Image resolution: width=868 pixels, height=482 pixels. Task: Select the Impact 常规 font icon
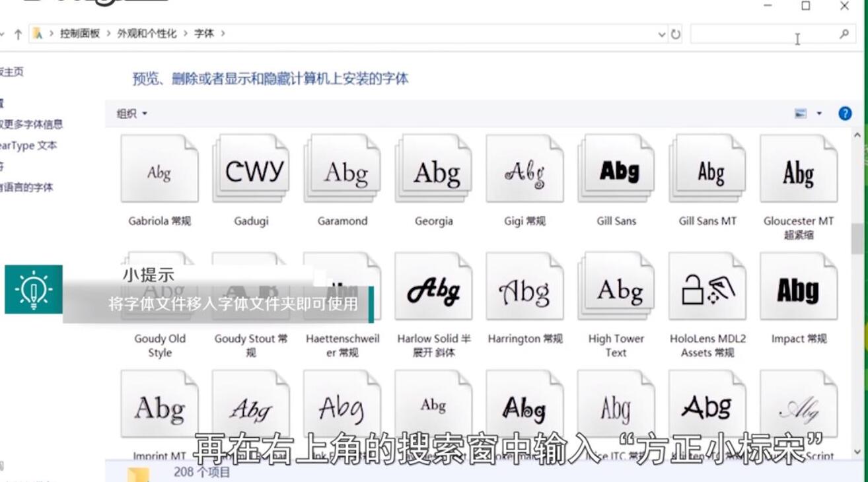coord(798,286)
